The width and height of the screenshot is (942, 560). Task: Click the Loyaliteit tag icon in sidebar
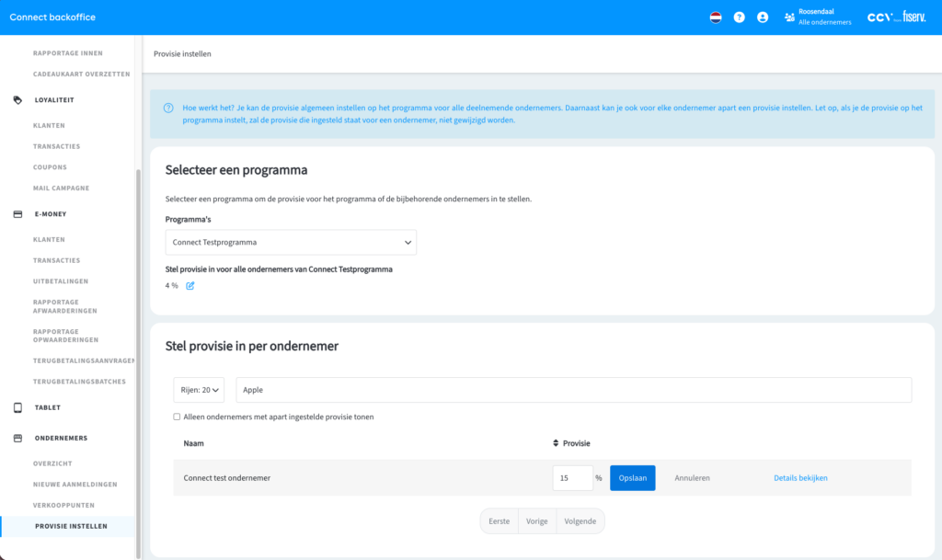click(17, 99)
